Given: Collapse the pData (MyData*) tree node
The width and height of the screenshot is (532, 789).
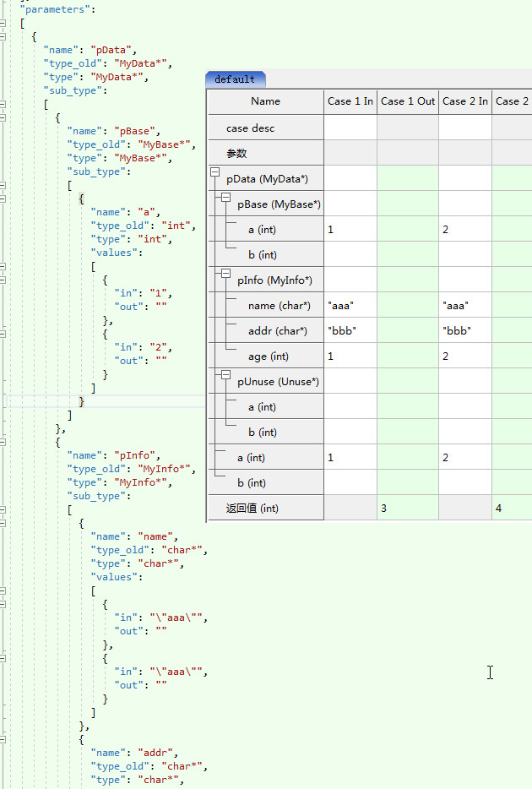Looking at the screenshot, I should 214,172.
